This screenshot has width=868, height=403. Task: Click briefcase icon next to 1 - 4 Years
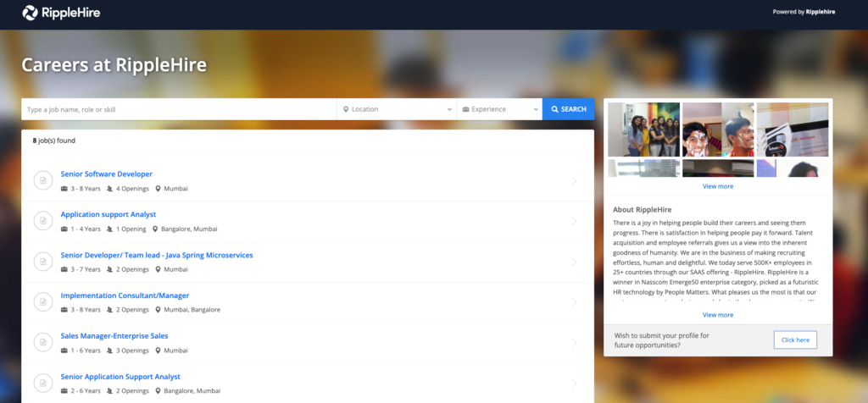pos(64,229)
